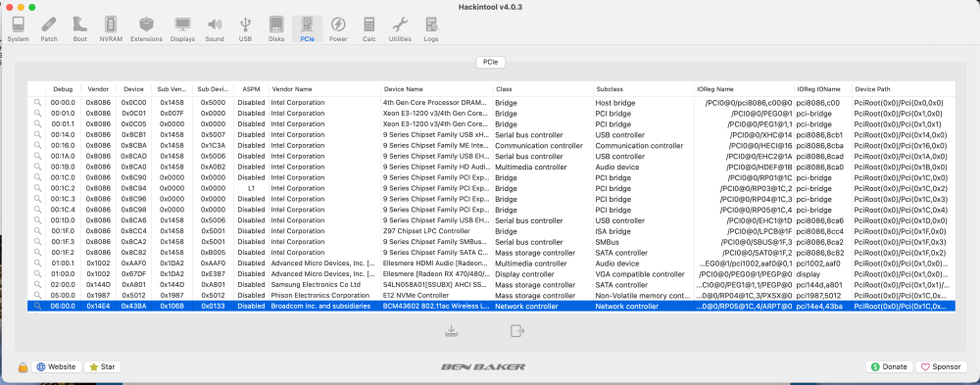
Task: Select the PCIe tab label
Action: pyautogui.click(x=491, y=63)
